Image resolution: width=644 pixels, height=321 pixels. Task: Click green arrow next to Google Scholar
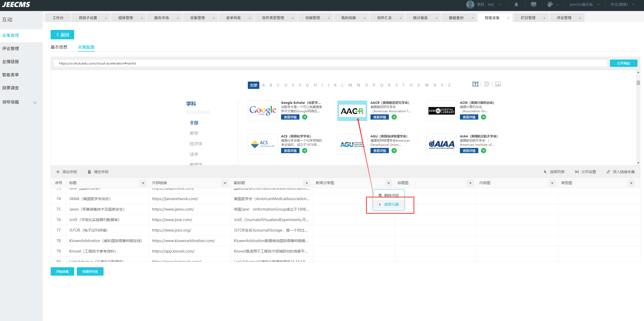point(305,117)
